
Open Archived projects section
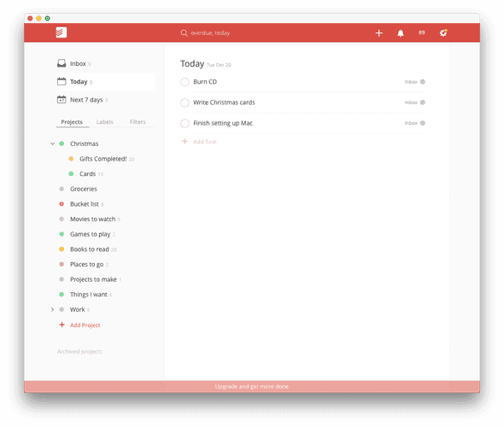click(x=79, y=352)
